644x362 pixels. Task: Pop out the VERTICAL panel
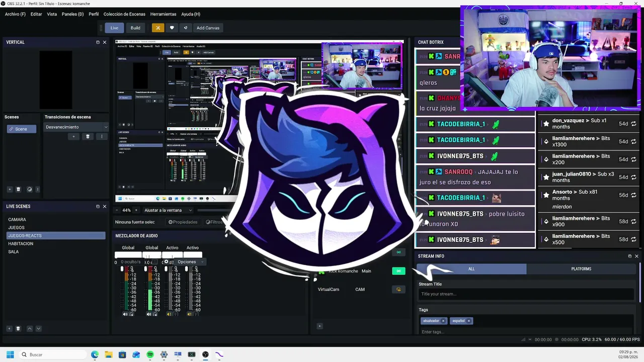click(x=98, y=42)
